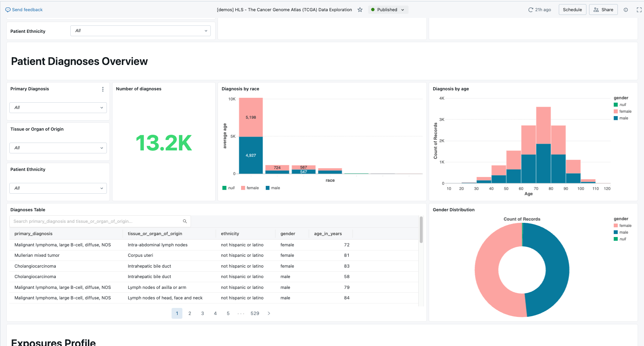644x346 pixels.
Task: Click the Send feedback chat icon
Action: coord(8,9)
